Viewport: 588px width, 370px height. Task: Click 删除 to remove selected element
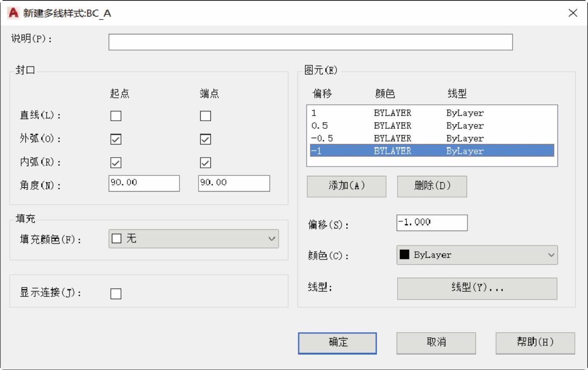click(x=432, y=186)
